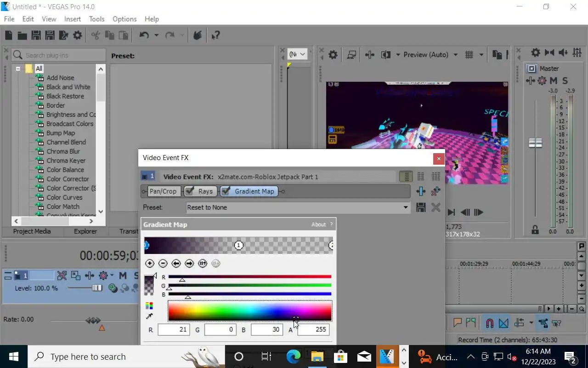The height and width of the screenshot is (368, 588).
Task: Toggle the Rays effect checkbox
Action: [189, 191]
